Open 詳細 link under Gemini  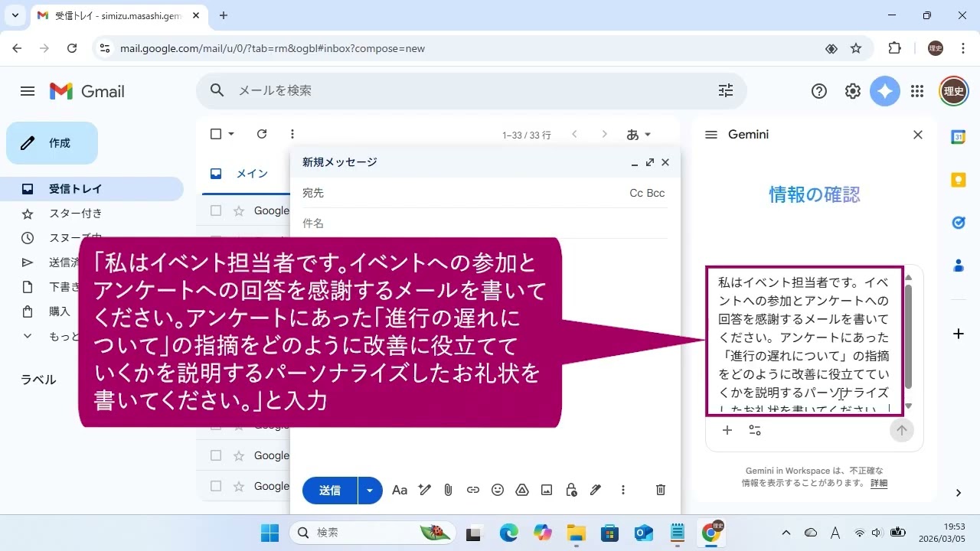click(879, 483)
